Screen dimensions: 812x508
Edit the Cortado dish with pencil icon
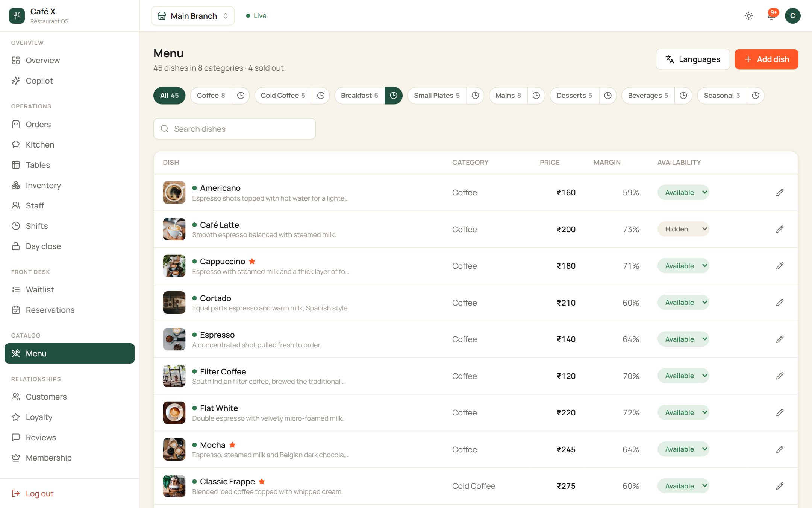pyautogui.click(x=780, y=303)
